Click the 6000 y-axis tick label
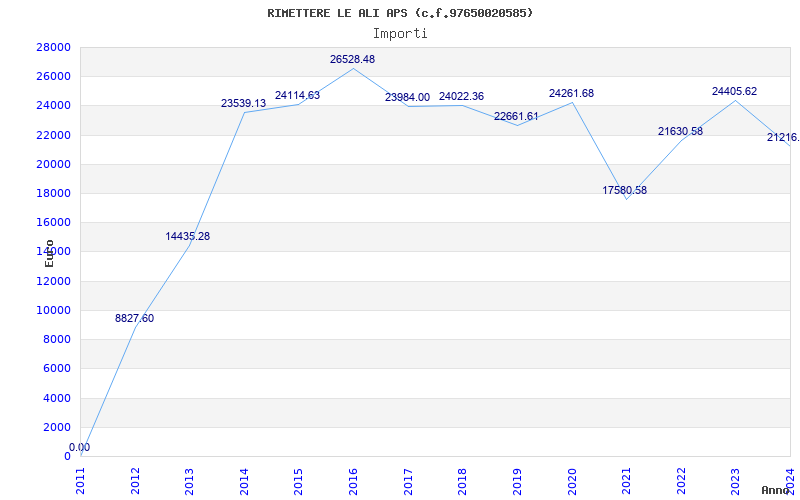 pyautogui.click(x=57, y=368)
